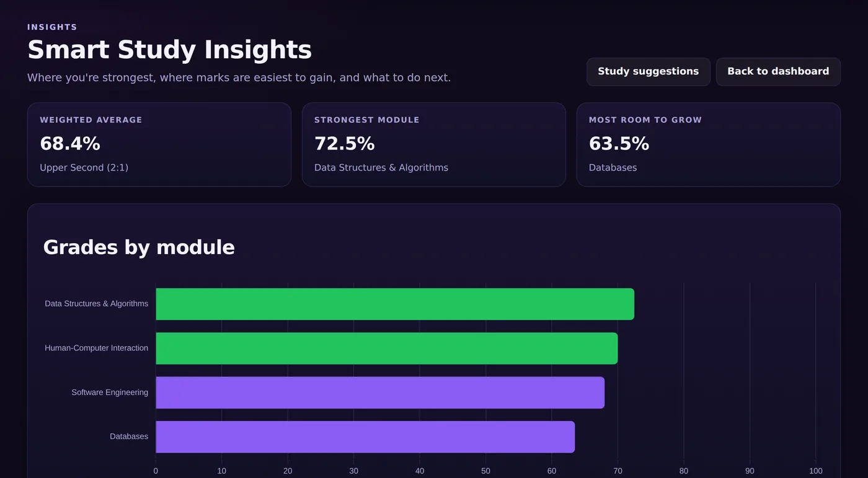Click Databases text in Most Room to Grow card
Viewport: 868px width, 478px height.
click(613, 167)
